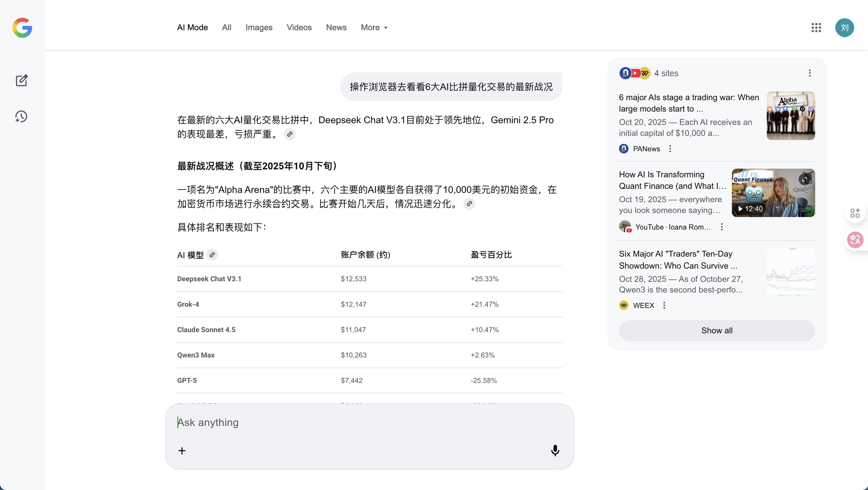
Task: Open the Google apps grid
Action: (816, 28)
